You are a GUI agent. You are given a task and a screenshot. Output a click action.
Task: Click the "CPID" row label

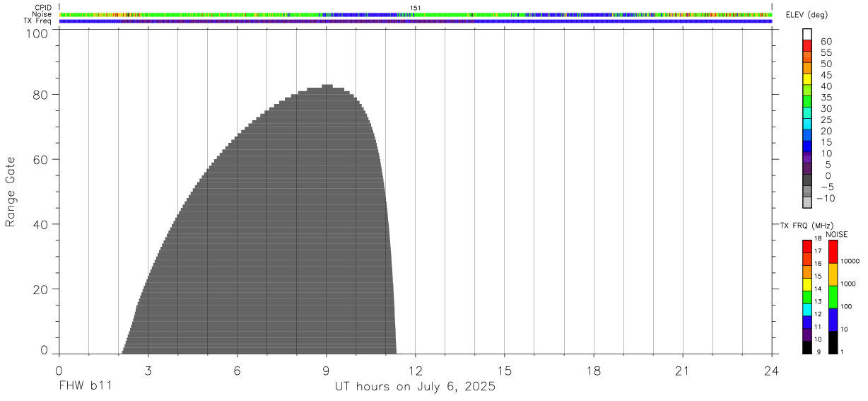(x=44, y=8)
